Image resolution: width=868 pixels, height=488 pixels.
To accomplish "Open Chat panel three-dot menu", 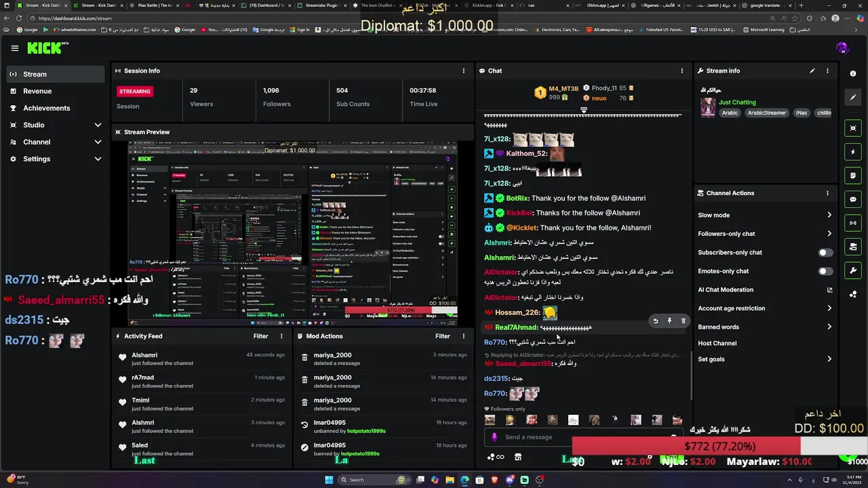I will click(x=682, y=70).
